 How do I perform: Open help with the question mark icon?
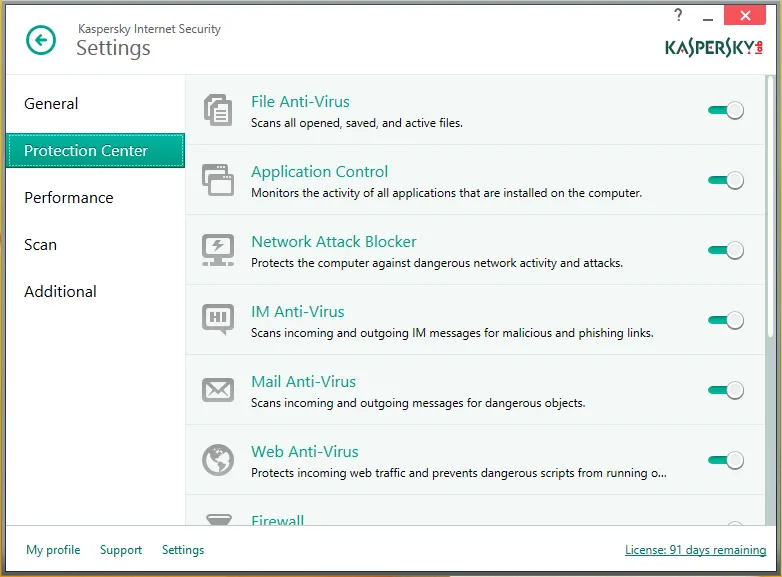(678, 15)
